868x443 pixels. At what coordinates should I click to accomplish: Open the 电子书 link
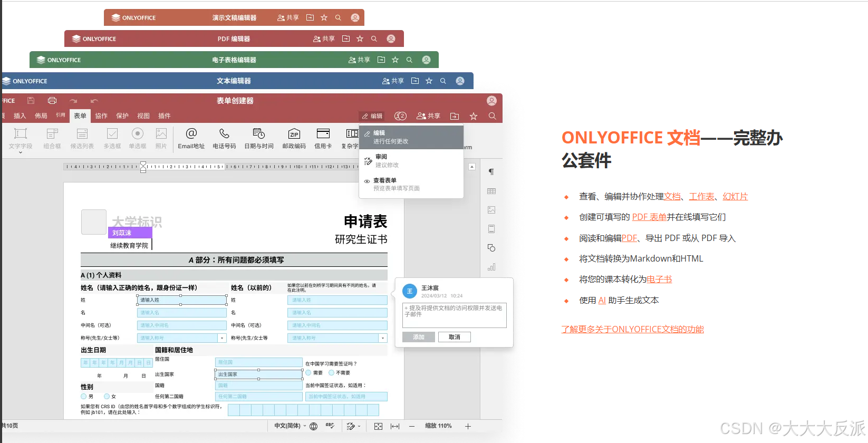(x=659, y=280)
